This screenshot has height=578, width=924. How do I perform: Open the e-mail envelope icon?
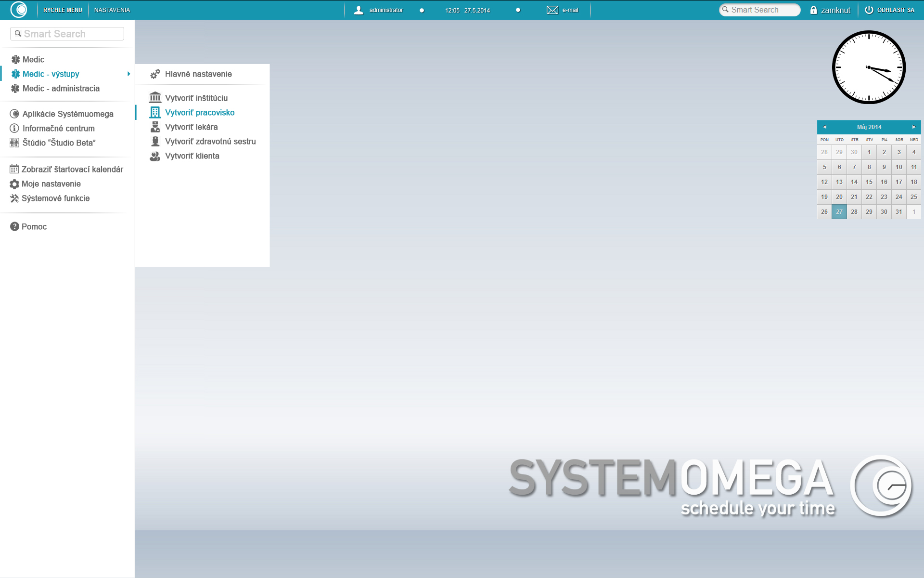[552, 10]
